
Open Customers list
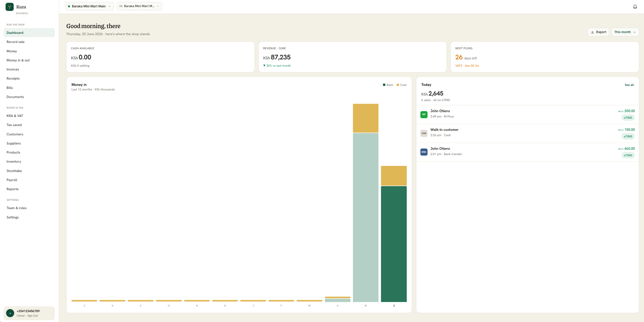click(x=29, y=134)
